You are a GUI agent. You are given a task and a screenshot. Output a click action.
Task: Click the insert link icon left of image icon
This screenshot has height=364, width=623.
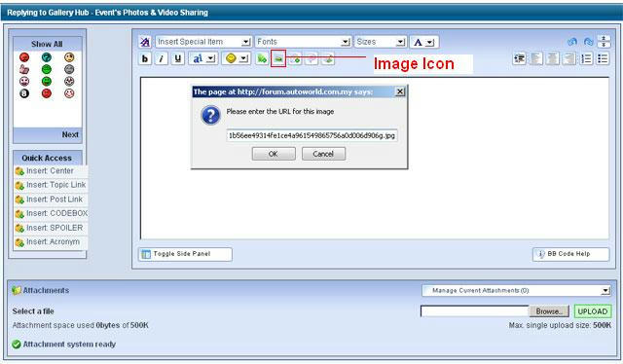pos(262,58)
